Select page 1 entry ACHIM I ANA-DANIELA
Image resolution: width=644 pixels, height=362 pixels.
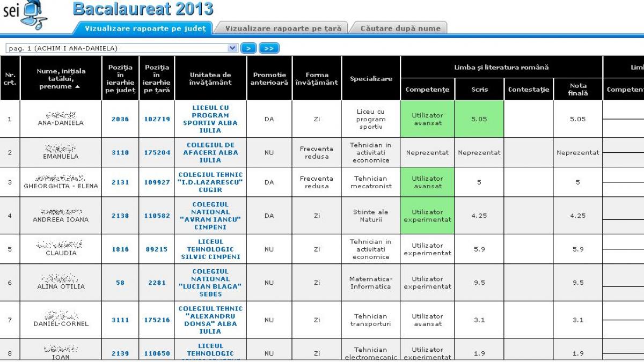tap(64, 48)
